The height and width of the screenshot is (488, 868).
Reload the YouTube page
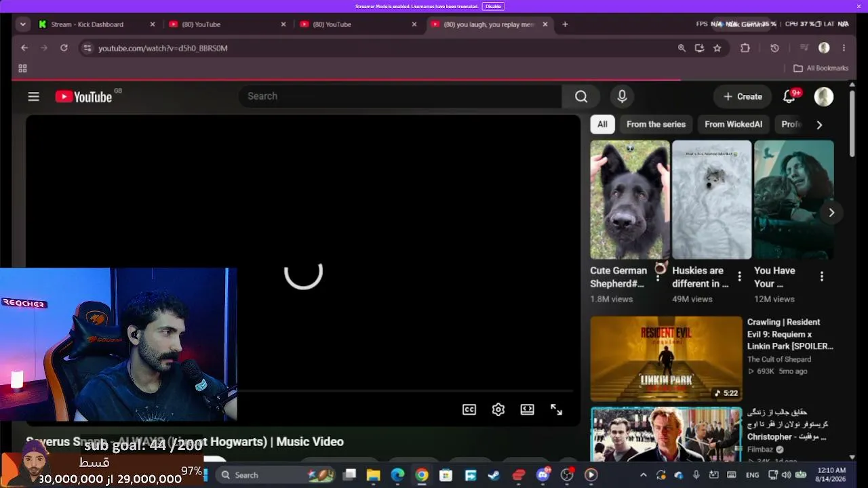pos(64,48)
